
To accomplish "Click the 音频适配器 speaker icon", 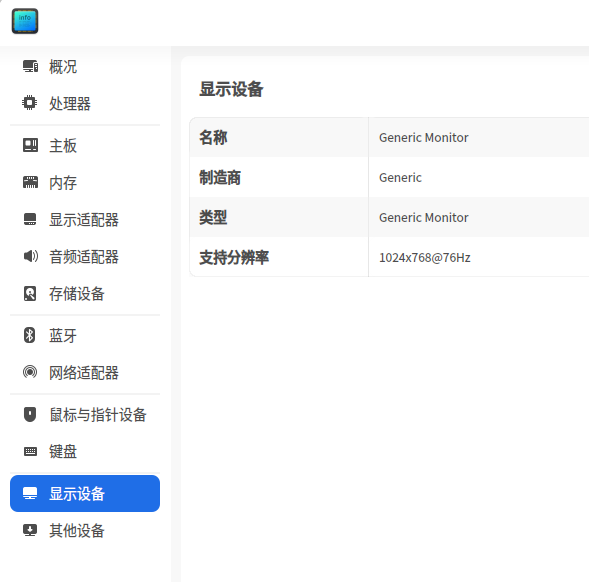I will coord(30,256).
